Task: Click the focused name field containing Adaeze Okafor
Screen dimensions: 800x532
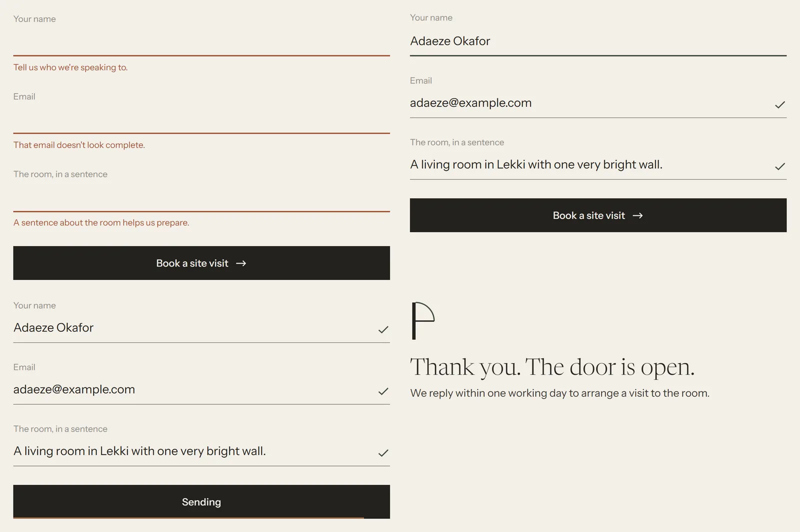Action: pyautogui.click(x=598, y=41)
